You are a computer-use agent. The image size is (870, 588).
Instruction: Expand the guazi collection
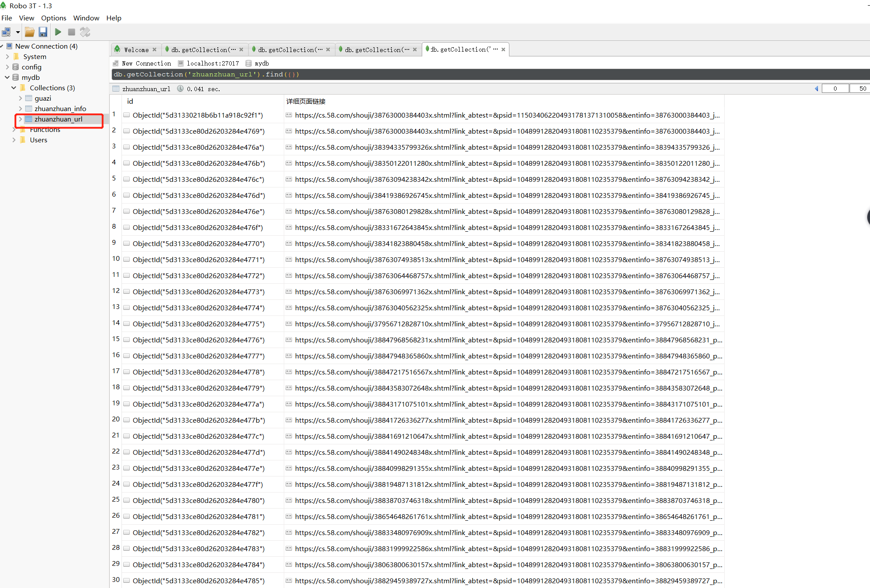(x=20, y=98)
